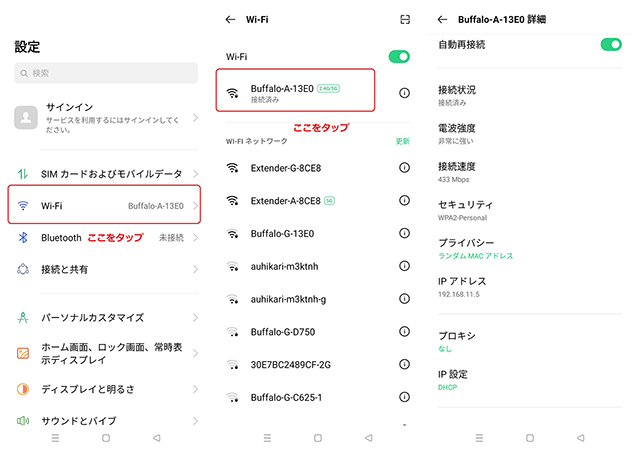Tap the Buffalo-A-13E0 value on Wi-Fi row
Viewport: 636px width, 450px height.
(156, 206)
